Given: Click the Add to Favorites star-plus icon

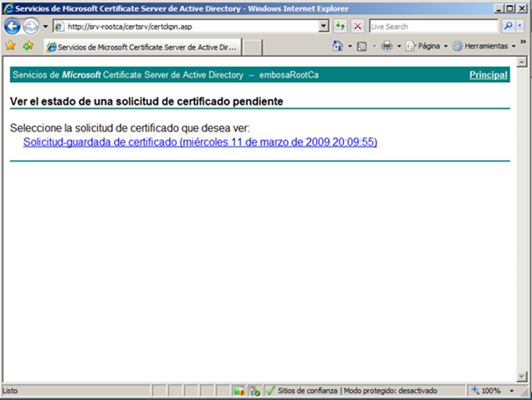Looking at the screenshot, I should [28, 46].
